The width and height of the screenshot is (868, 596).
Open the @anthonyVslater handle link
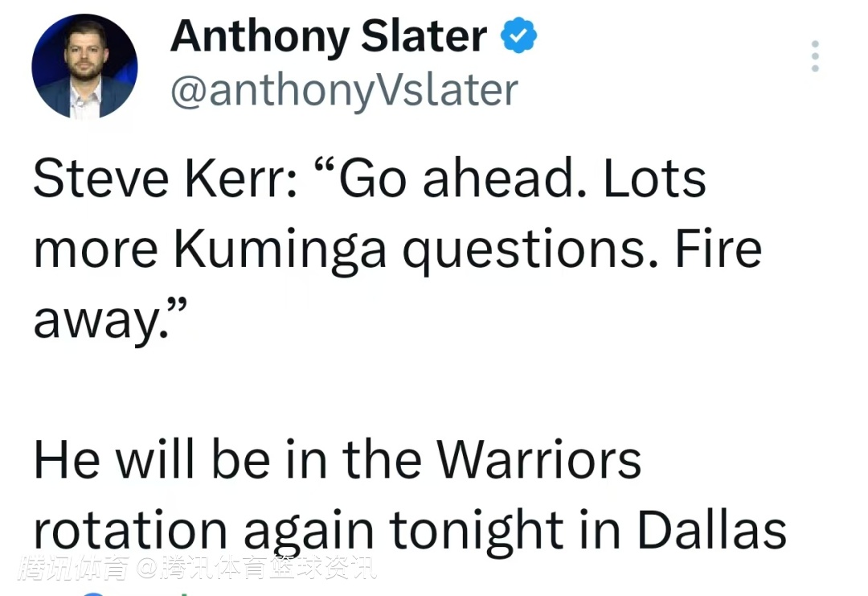coord(344,90)
